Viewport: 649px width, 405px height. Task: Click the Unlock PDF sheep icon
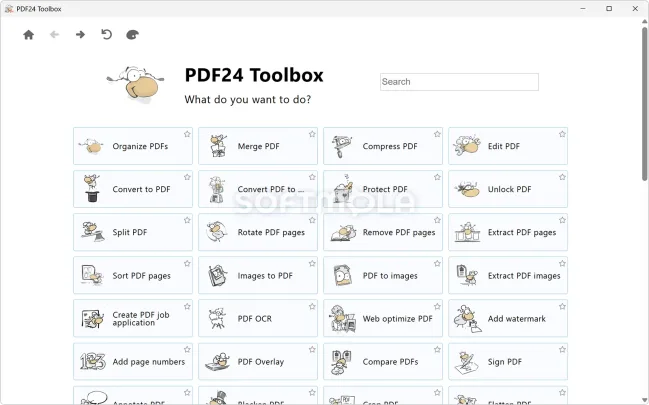[466, 189]
